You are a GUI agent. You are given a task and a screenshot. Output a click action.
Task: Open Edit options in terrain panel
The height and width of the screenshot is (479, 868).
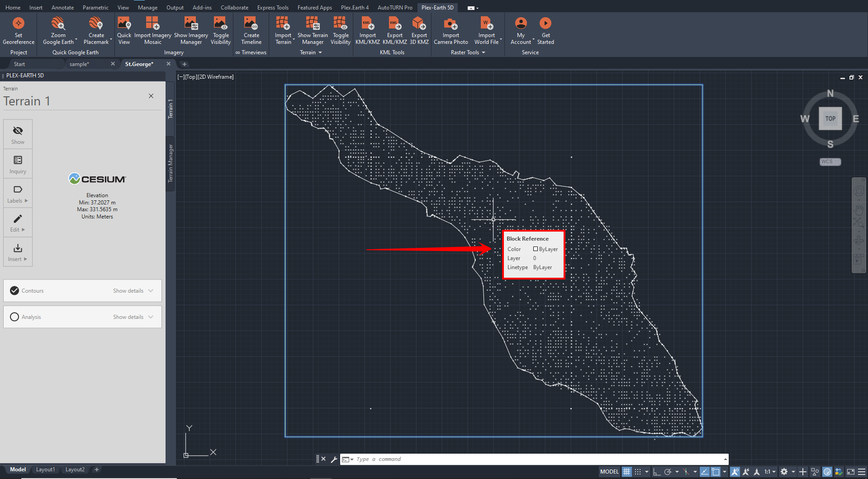[18, 223]
